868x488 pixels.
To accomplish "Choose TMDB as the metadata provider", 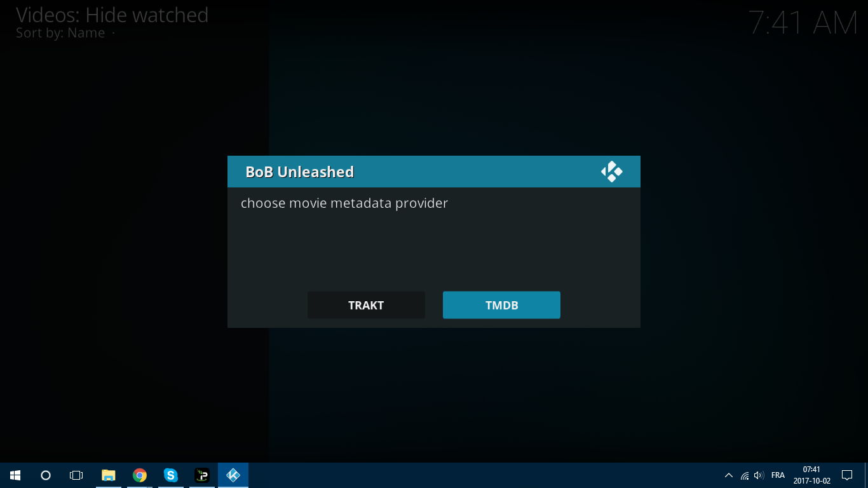I will click(x=501, y=305).
